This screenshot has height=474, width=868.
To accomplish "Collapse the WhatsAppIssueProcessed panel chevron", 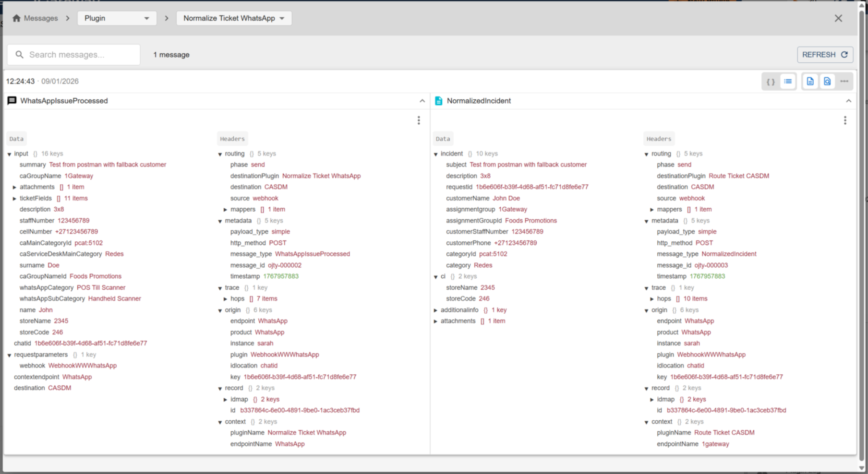I will pyautogui.click(x=422, y=101).
